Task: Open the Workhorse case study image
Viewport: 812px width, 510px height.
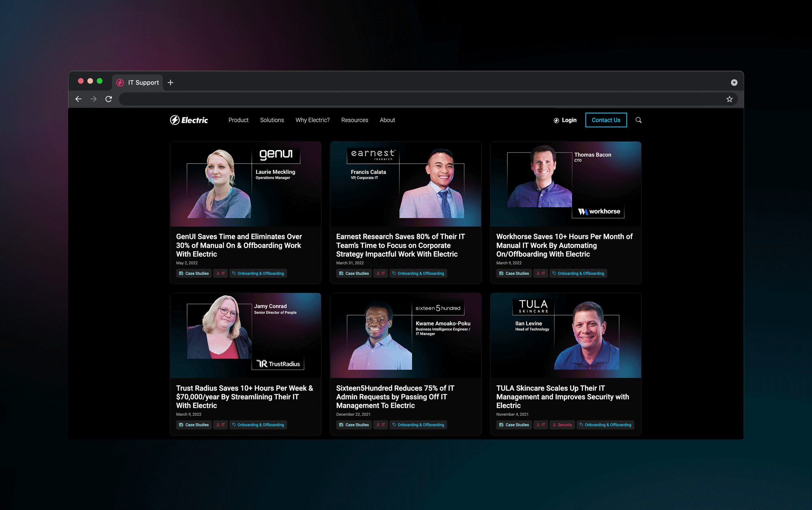Action: coord(566,184)
